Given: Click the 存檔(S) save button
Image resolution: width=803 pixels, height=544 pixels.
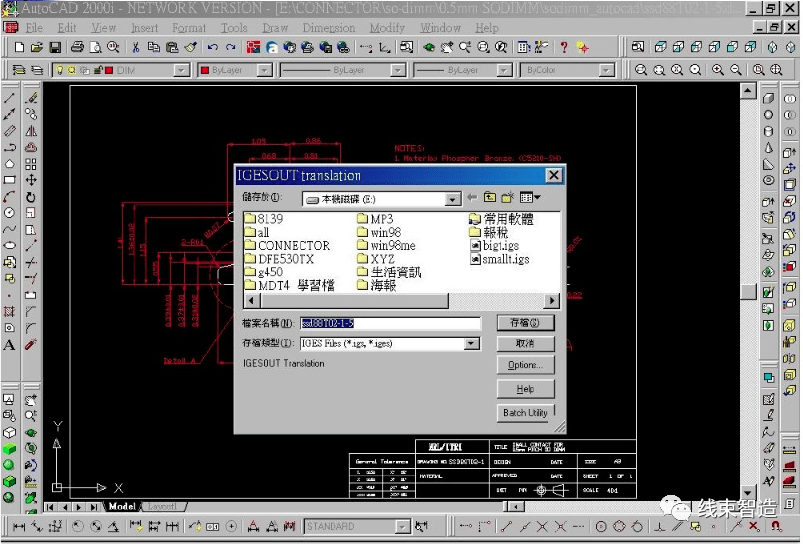Looking at the screenshot, I should pos(525,323).
